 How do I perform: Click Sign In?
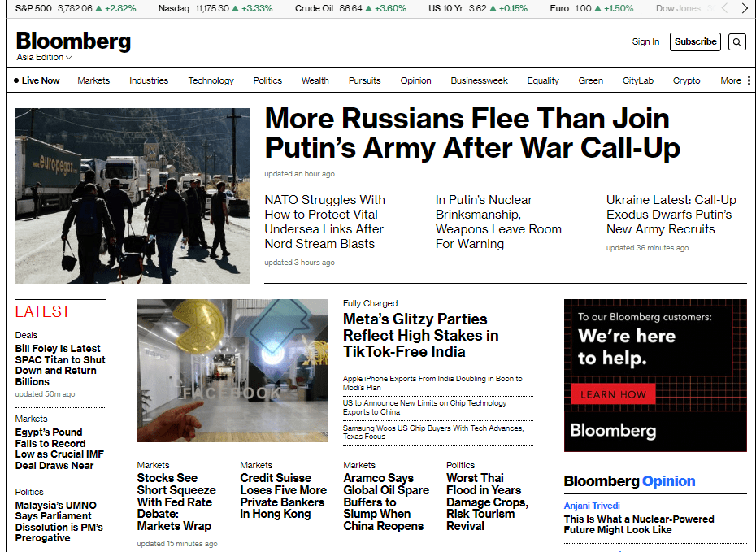645,41
